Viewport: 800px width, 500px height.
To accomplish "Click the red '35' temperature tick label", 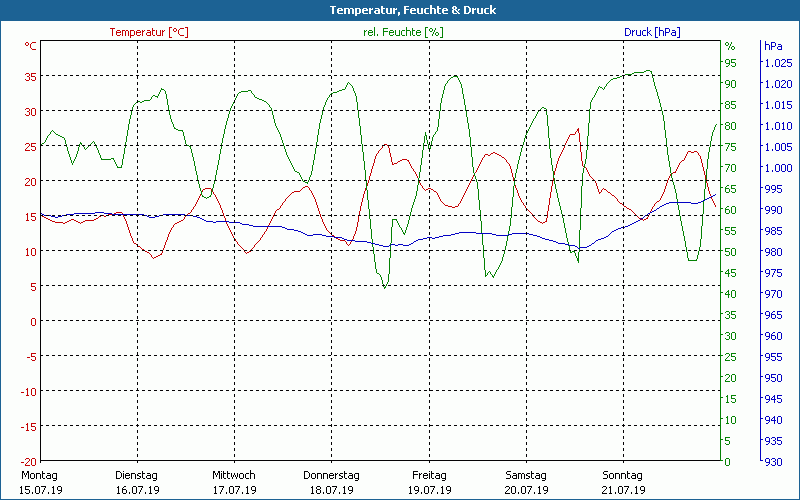I will click(x=31, y=77).
